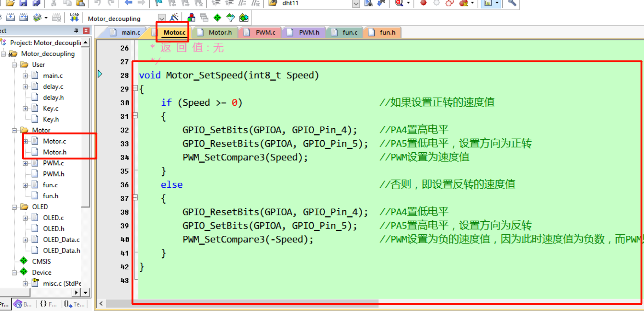The height and width of the screenshot is (312, 644).
Task: Save all open files
Action: 36,3
